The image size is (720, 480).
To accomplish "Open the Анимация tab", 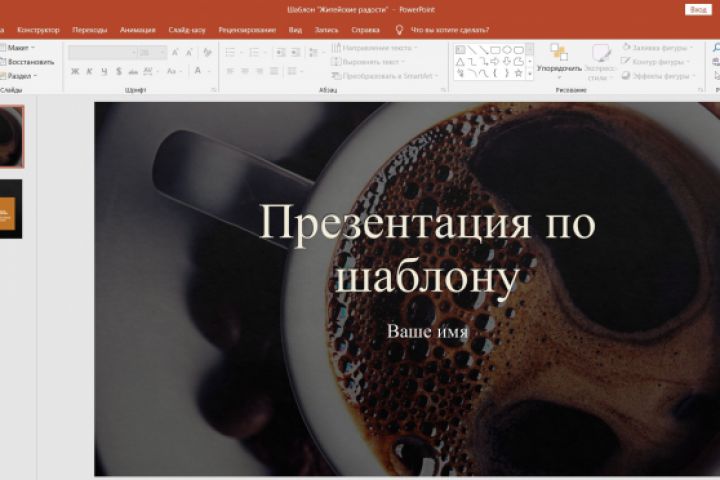I will tap(138, 30).
